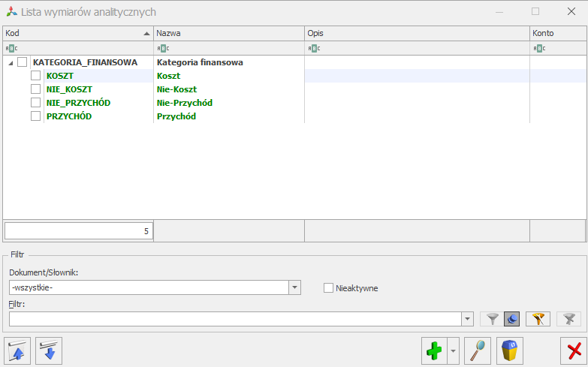Clear the filter with the crossed funnel
This screenshot has height=367, width=588.
(569, 319)
